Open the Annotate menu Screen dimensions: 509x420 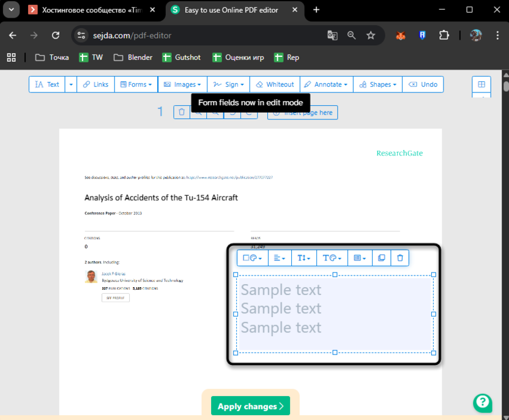tap(326, 84)
